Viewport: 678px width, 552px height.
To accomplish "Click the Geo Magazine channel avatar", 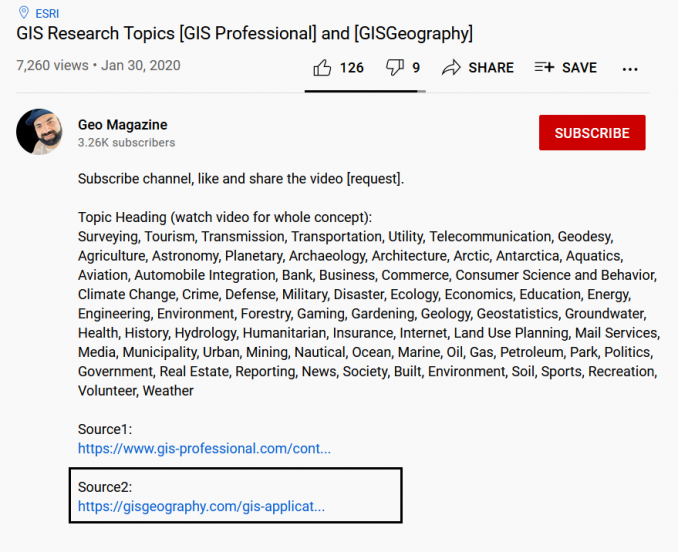I will click(x=40, y=132).
